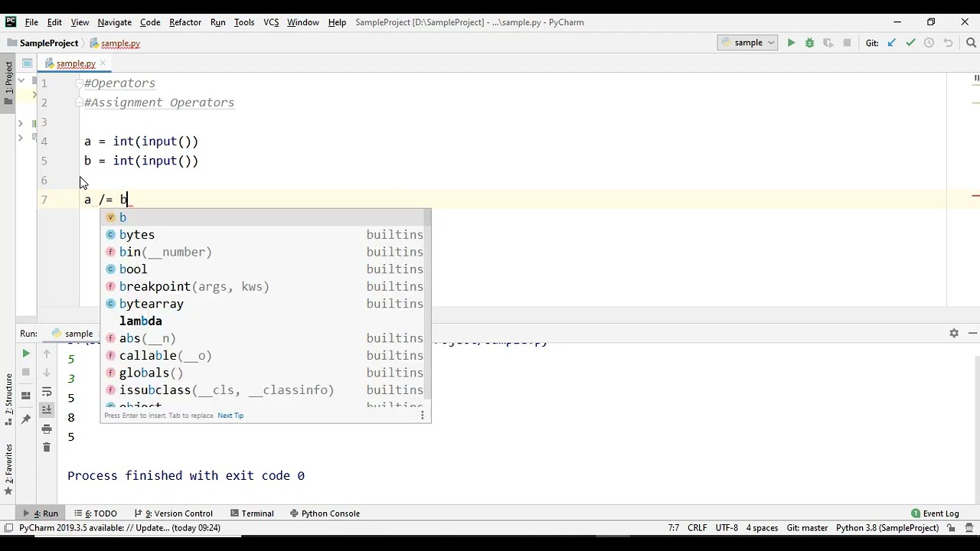Screen dimensions: 980x551
Task: Click SampleProject breadcrumb
Action: 43,44
